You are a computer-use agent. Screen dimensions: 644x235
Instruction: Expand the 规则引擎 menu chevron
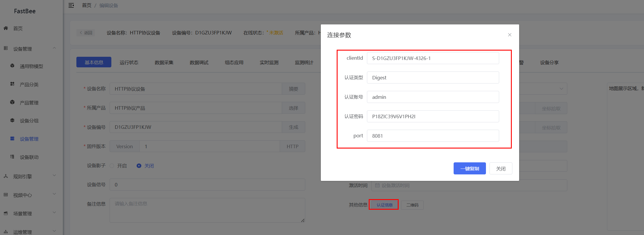tap(54, 176)
